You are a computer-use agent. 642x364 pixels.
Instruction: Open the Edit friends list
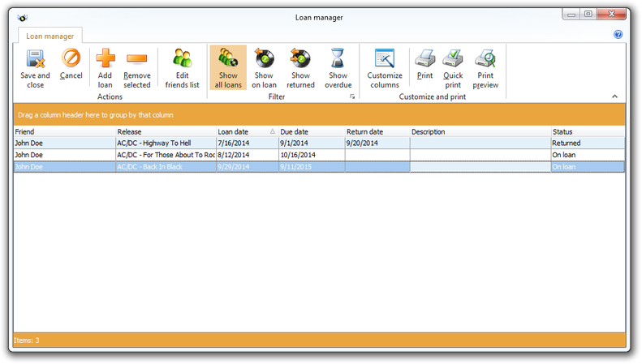pos(182,59)
